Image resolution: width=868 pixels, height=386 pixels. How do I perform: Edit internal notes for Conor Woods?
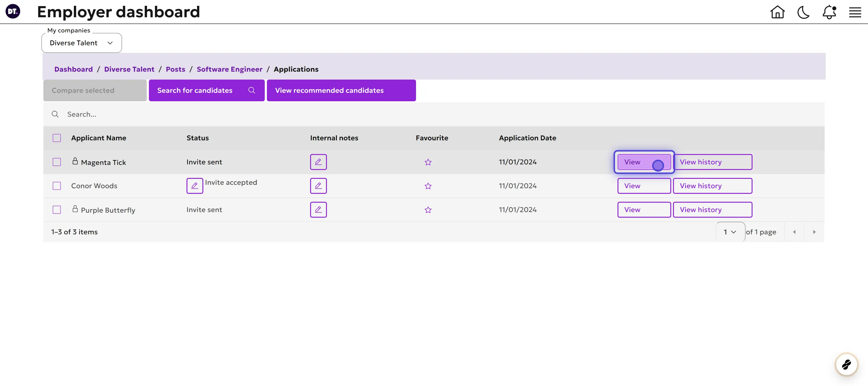318,186
